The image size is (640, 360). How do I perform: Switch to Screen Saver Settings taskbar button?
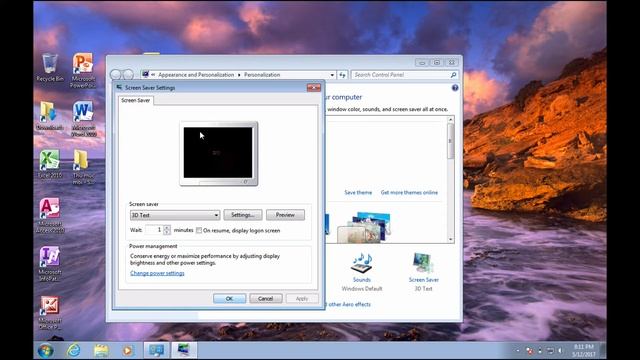click(184, 350)
